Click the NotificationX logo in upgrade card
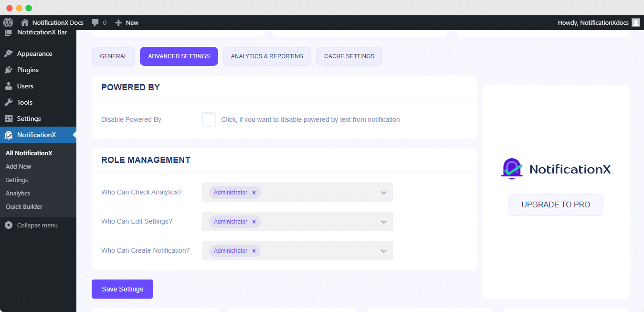 tap(556, 169)
